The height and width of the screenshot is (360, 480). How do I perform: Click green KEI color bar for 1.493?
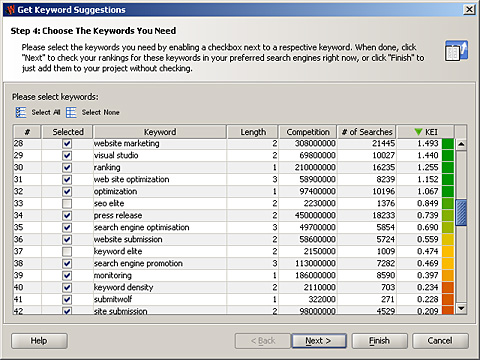[448, 144]
